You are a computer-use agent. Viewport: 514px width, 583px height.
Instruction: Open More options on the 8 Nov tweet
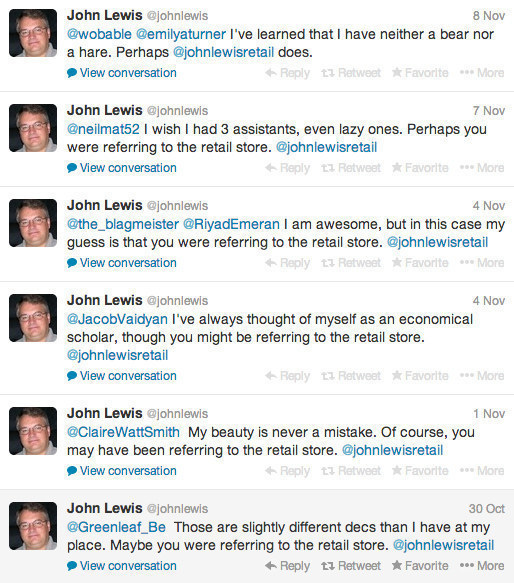pyautogui.click(x=482, y=73)
